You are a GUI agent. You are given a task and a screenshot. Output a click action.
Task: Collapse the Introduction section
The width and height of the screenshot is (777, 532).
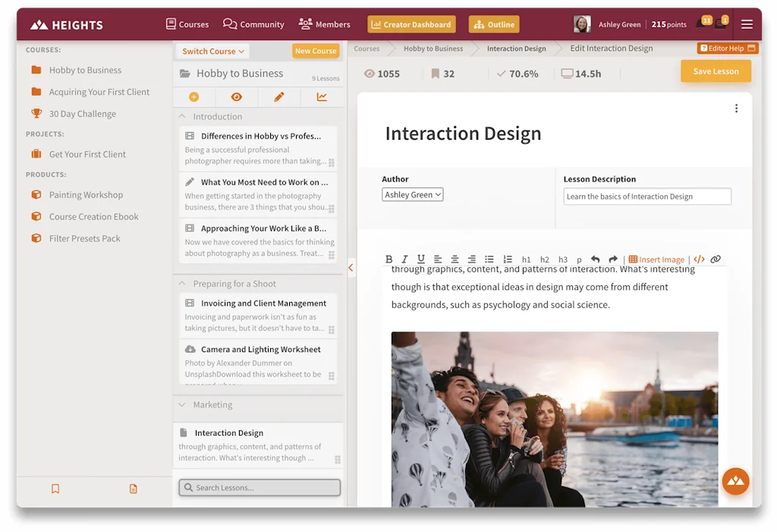pyautogui.click(x=182, y=117)
